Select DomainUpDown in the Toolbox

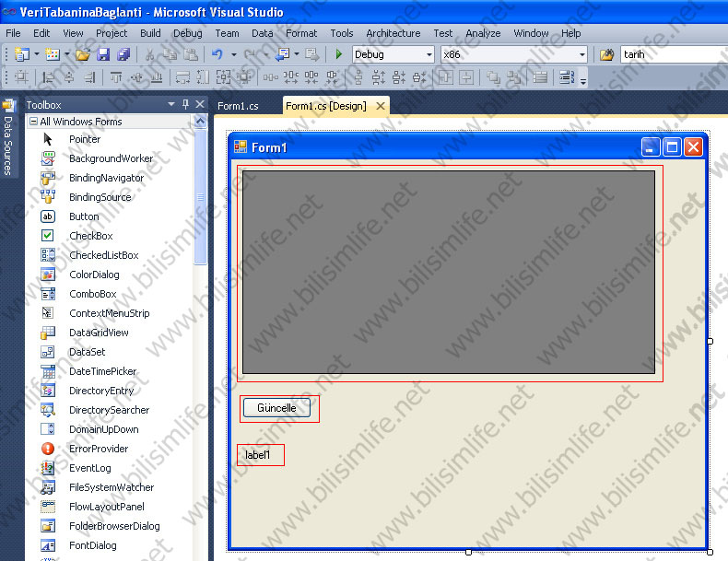tap(104, 429)
